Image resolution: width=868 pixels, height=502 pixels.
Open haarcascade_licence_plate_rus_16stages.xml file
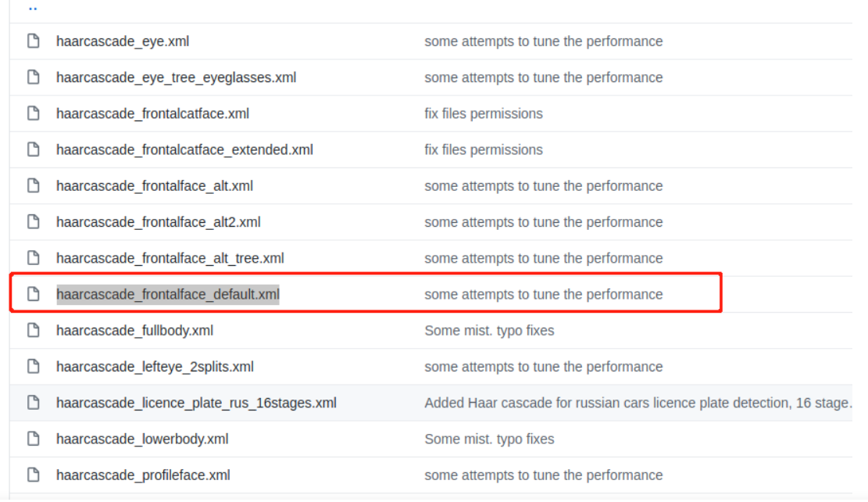tap(197, 403)
